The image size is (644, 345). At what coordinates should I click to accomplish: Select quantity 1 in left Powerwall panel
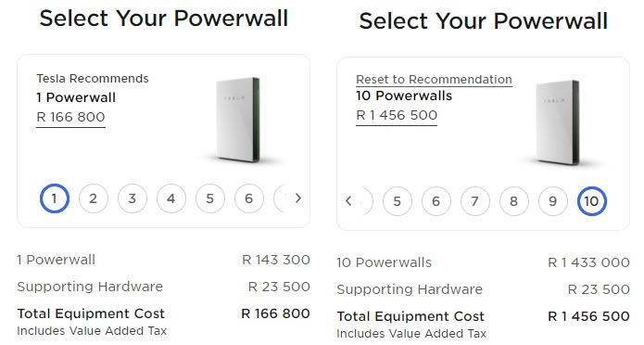pos(55,198)
